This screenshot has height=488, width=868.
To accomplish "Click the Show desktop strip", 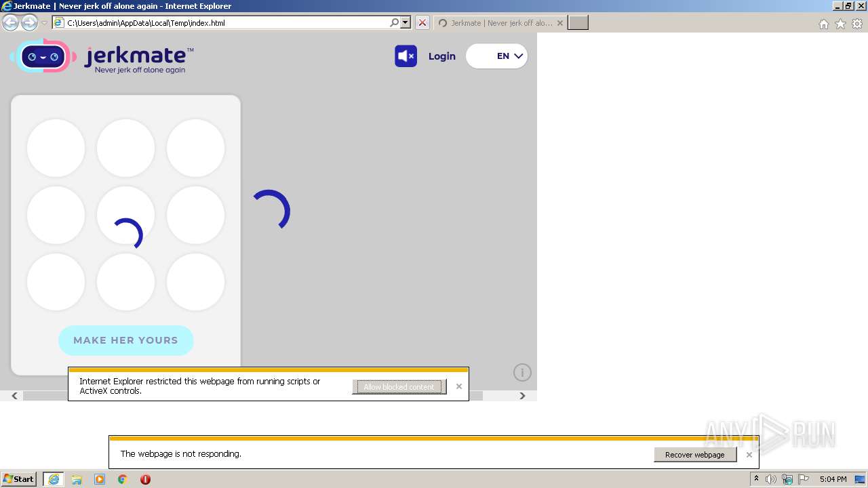I will (861, 479).
